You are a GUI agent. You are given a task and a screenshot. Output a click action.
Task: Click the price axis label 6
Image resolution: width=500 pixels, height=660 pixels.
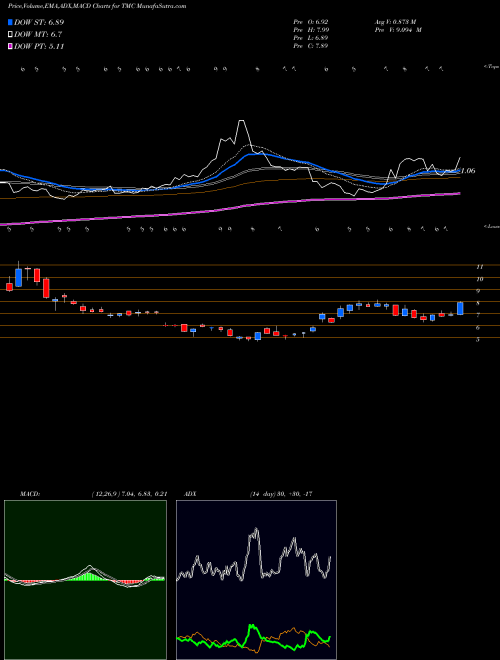click(478, 327)
